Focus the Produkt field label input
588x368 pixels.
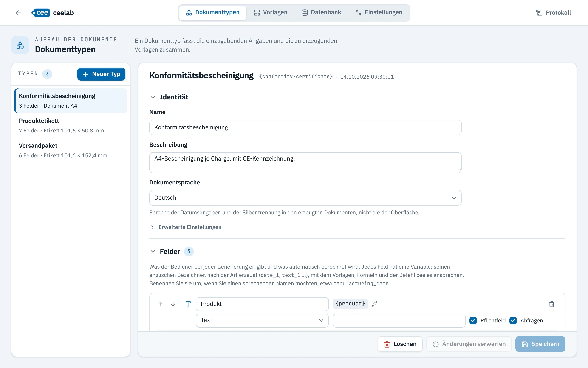coord(262,304)
